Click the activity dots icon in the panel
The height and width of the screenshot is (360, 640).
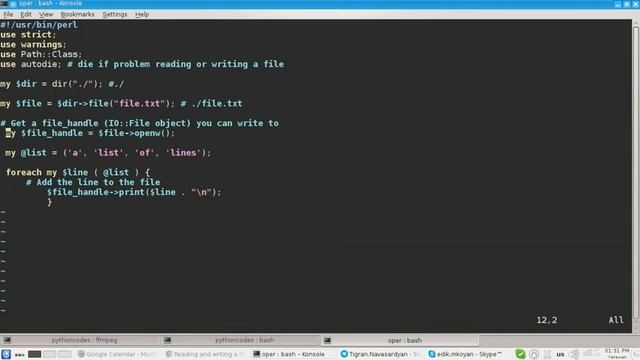point(19,355)
